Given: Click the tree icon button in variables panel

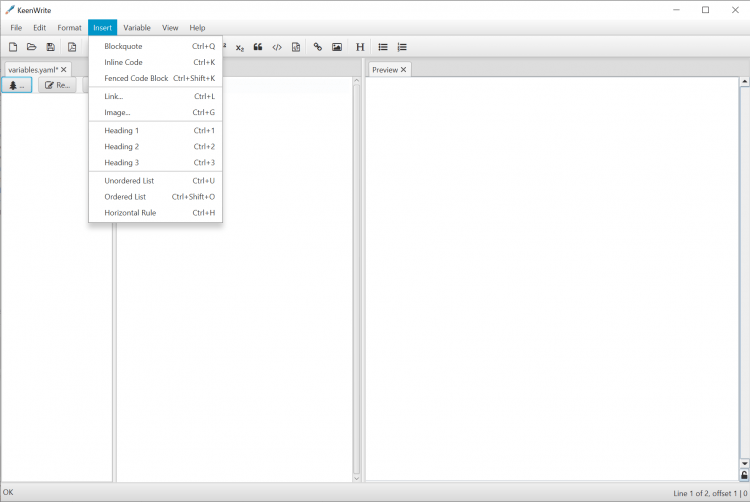Looking at the screenshot, I should [17, 85].
